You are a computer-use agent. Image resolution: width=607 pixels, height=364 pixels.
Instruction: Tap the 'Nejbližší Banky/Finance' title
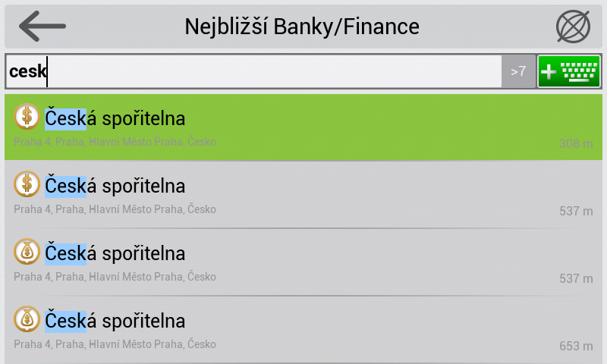(302, 27)
